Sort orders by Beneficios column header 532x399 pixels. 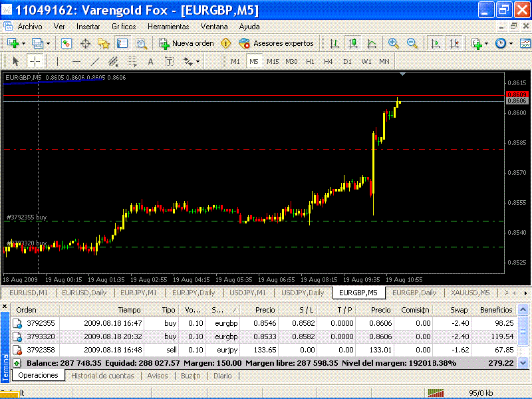495,310
